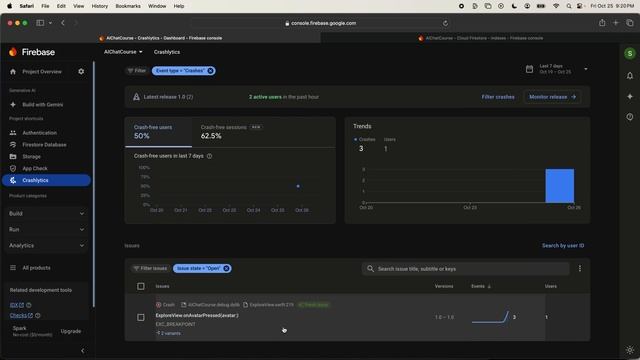Screen dimensions: 640x360
Task: Show Safari tab overview icon
Action: (629, 23)
